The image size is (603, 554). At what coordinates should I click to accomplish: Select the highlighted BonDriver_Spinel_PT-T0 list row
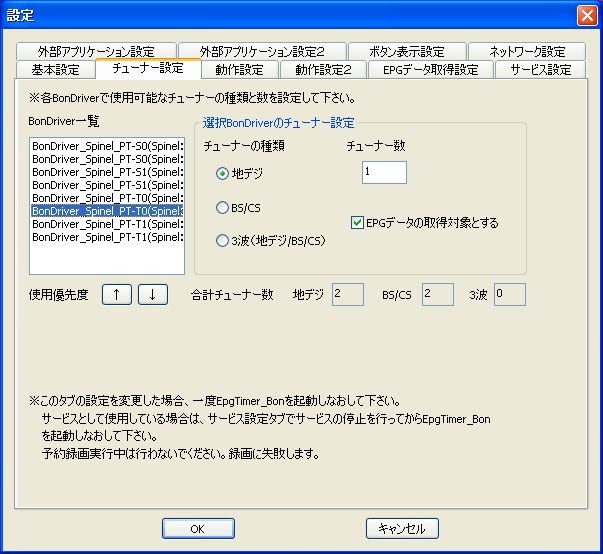107,211
